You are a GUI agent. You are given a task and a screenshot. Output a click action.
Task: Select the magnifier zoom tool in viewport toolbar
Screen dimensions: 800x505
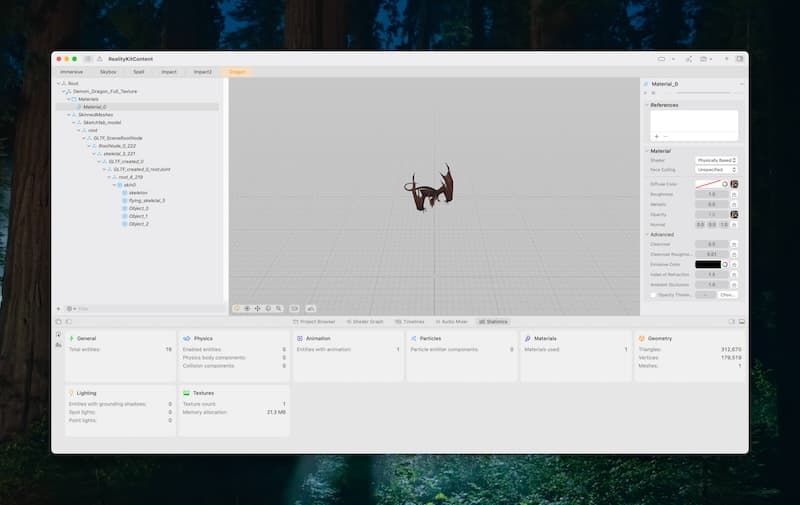click(279, 308)
